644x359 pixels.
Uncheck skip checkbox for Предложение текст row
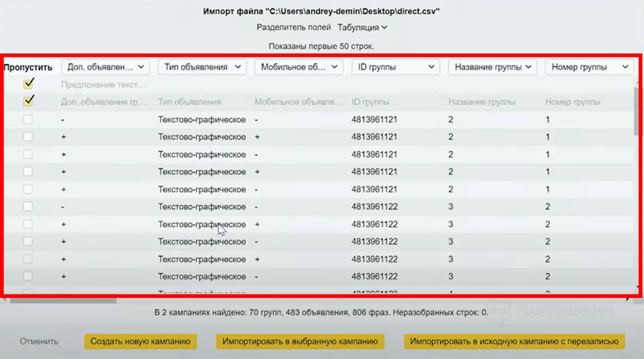28,84
